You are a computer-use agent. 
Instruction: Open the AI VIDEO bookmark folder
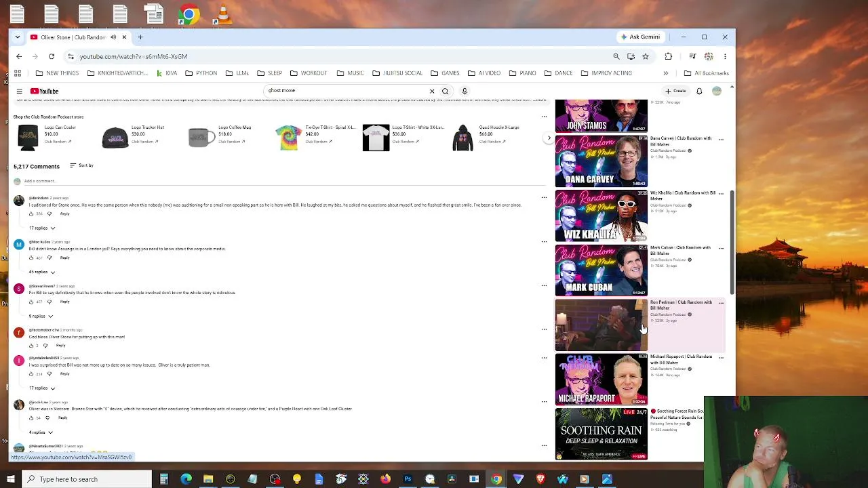point(484,73)
